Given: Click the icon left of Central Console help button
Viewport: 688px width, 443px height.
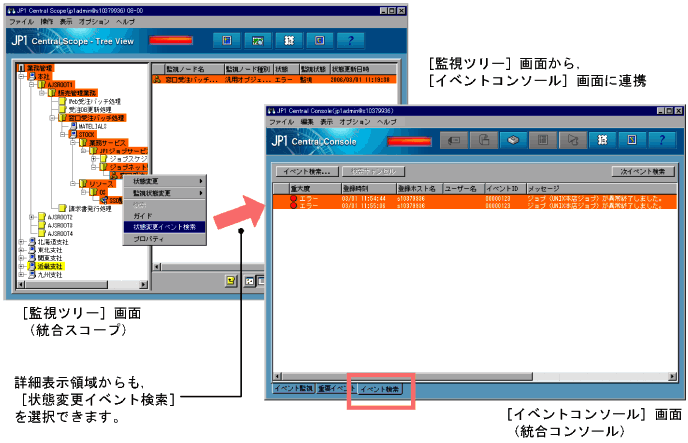Looking at the screenshot, I should (632, 140).
